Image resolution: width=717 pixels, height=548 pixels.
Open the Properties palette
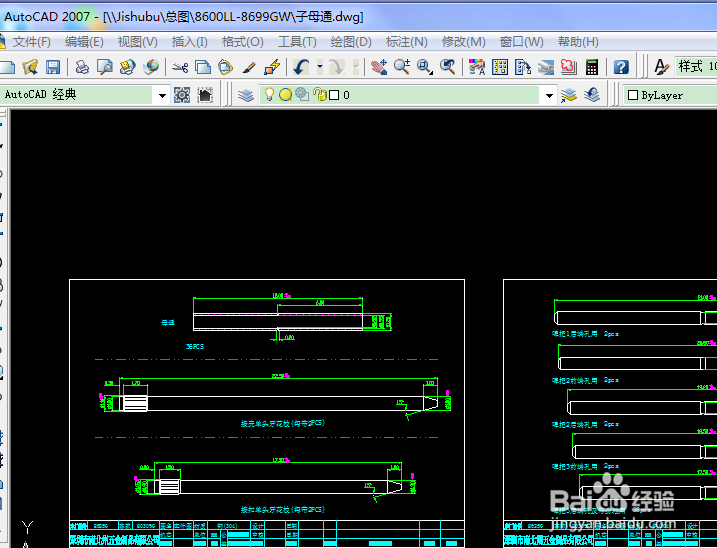pos(476,67)
